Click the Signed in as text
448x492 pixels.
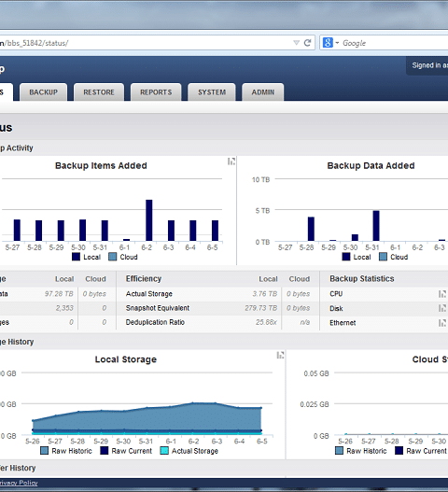click(x=430, y=65)
